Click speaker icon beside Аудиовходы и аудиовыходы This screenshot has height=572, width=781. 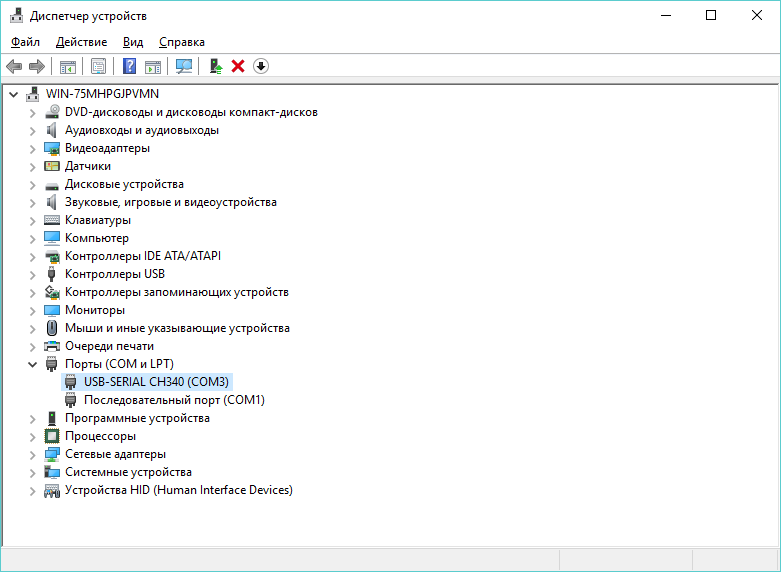tap(52, 130)
